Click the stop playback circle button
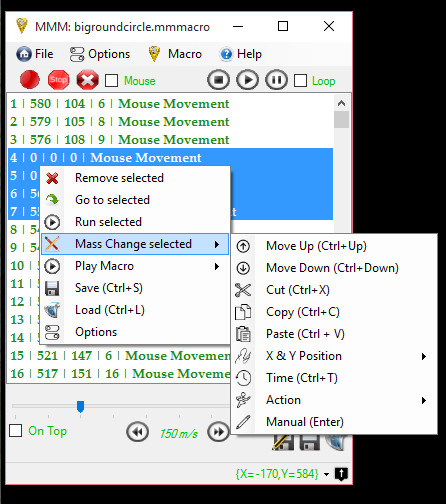This screenshot has height=504, width=446. pos(218,80)
